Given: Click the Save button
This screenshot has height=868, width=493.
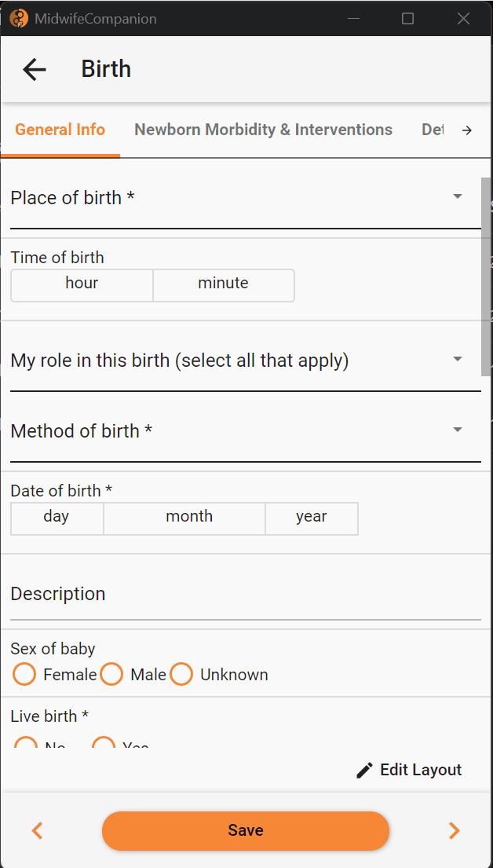Looking at the screenshot, I should (x=246, y=830).
